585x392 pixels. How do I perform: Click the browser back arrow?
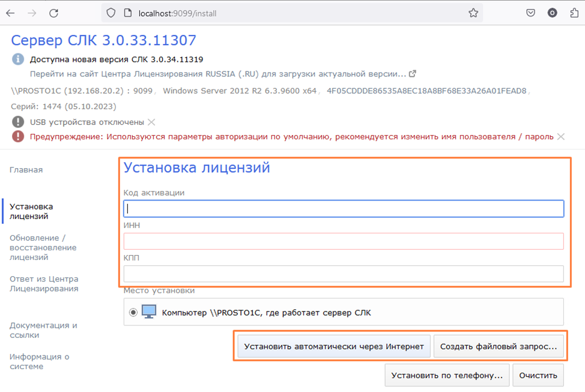[x=10, y=13]
